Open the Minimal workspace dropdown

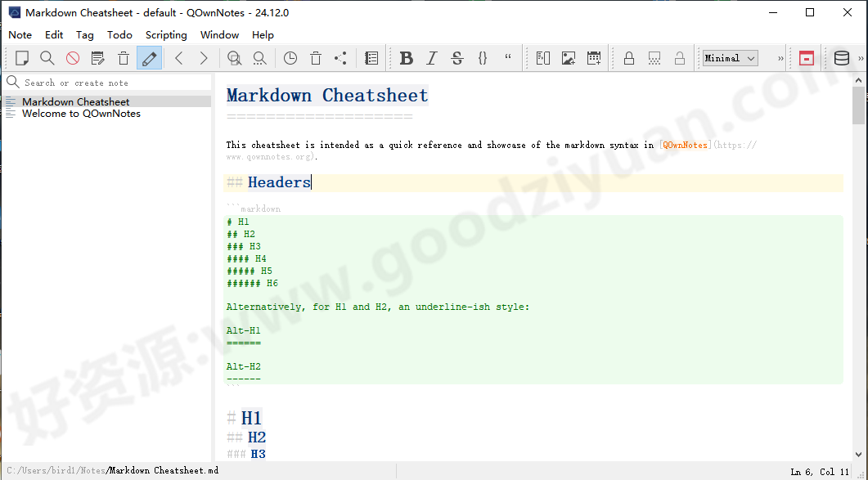pyautogui.click(x=730, y=58)
